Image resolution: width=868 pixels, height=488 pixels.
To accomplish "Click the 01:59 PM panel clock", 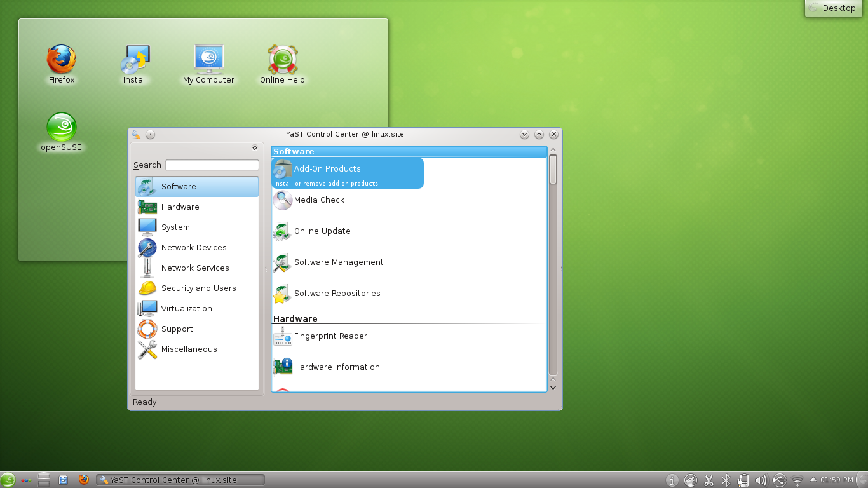I will [x=837, y=480].
